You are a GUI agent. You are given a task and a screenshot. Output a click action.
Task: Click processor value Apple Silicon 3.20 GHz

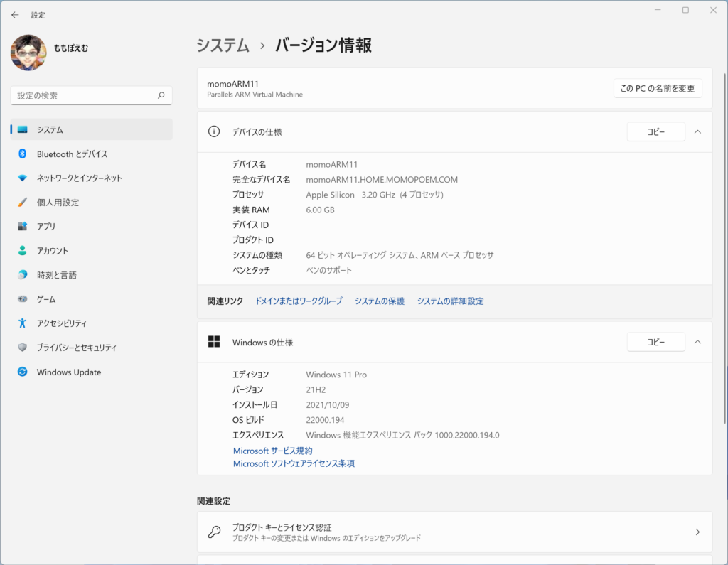click(x=375, y=195)
